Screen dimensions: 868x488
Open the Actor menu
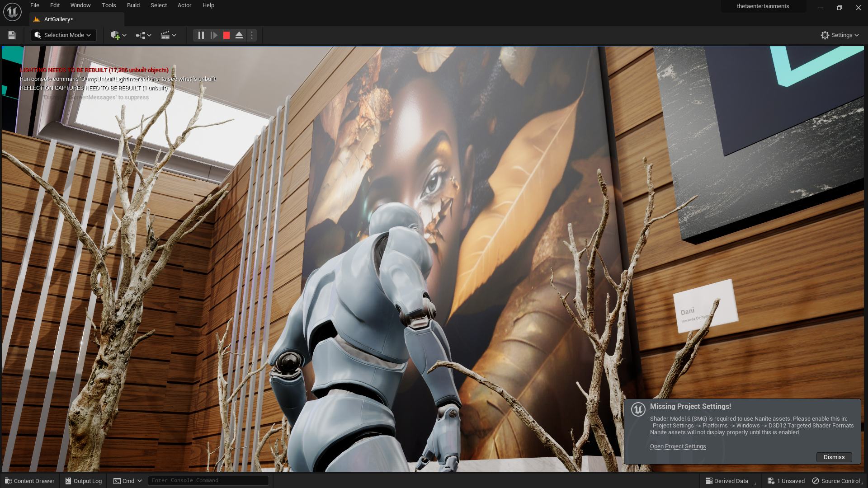[184, 5]
